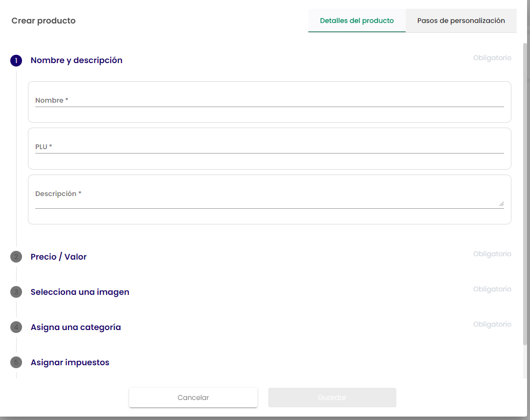Switch to Pasos de personalización tab

coord(461,21)
